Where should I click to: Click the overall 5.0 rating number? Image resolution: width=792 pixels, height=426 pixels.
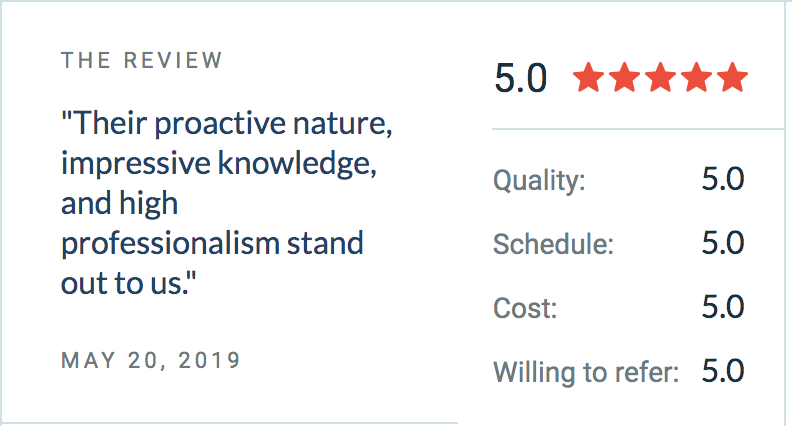tap(521, 78)
